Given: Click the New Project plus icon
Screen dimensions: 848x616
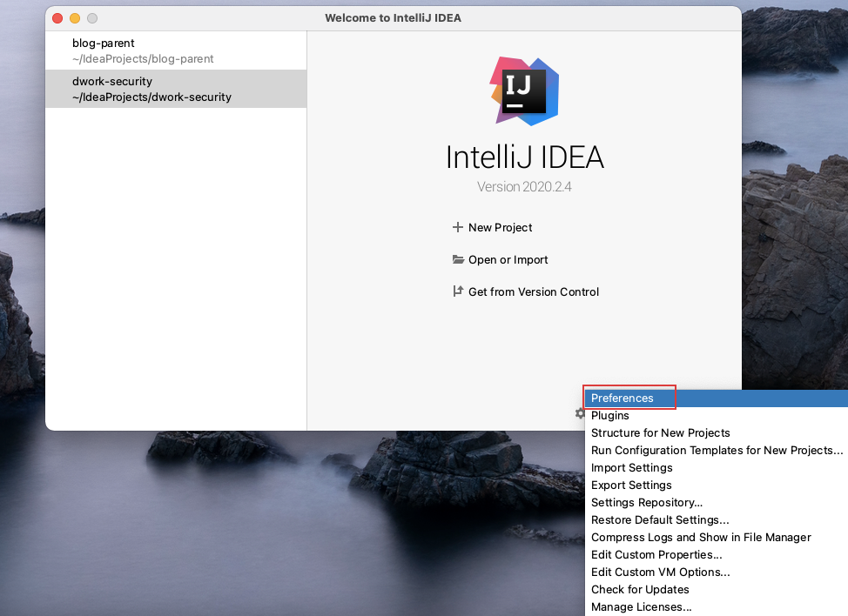Looking at the screenshot, I should [458, 227].
